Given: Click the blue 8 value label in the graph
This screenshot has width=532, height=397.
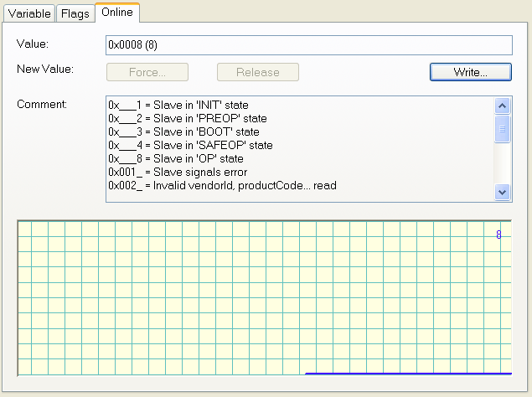Looking at the screenshot, I should point(498,235).
